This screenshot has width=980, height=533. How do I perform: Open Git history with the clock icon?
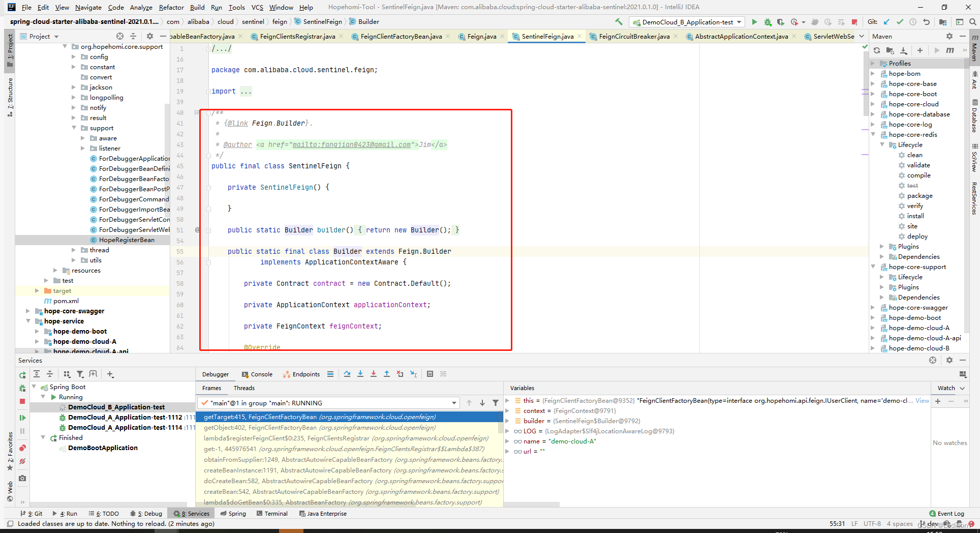913,22
